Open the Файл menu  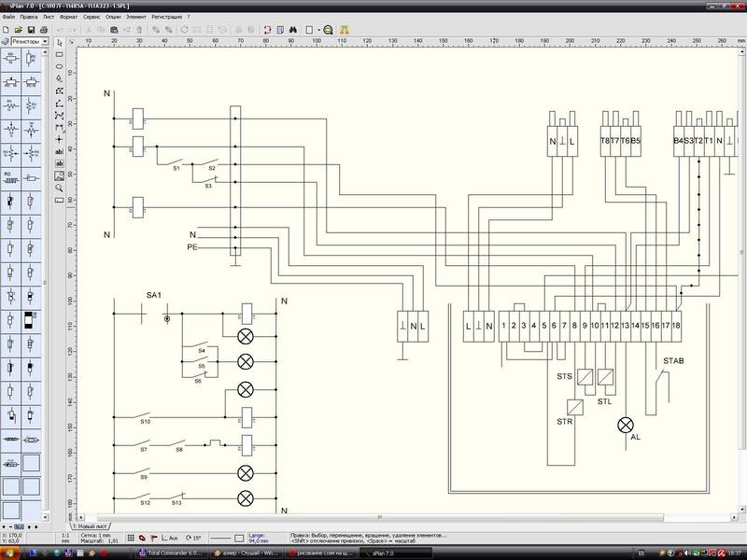8,17
